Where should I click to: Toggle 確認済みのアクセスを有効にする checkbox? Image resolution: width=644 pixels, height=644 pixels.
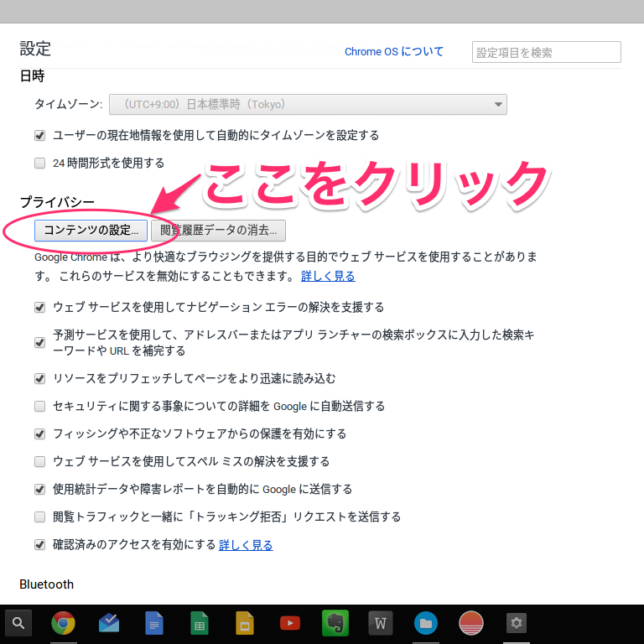40,545
